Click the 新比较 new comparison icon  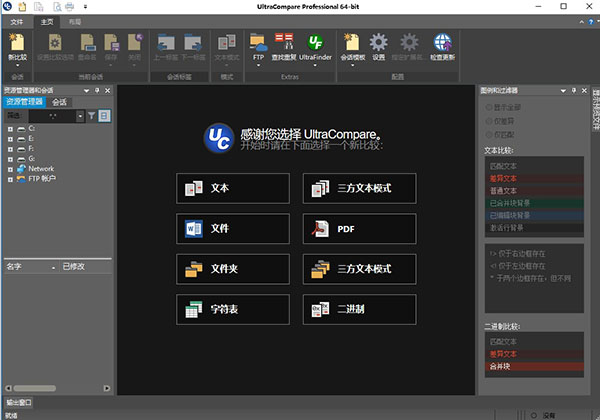coord(17,42)
